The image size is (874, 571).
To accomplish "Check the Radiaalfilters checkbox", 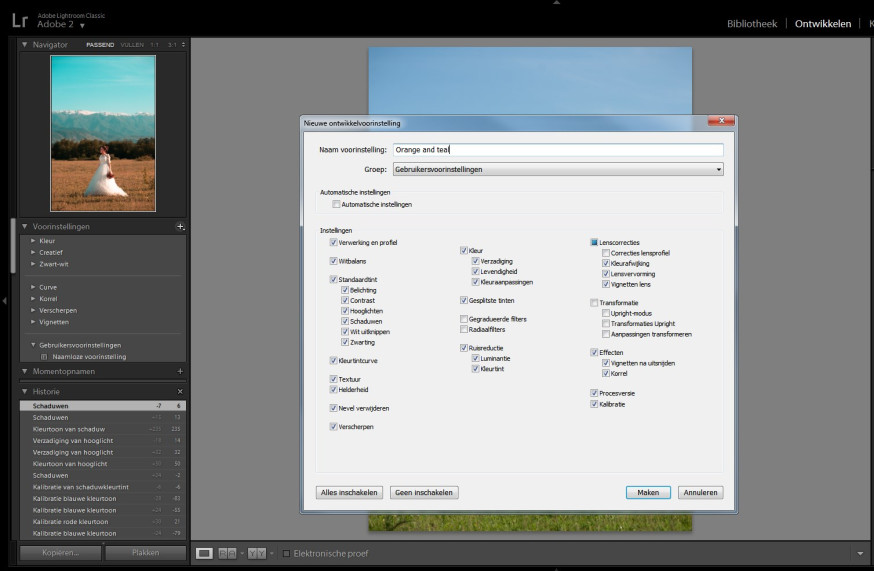I will 464,330.
